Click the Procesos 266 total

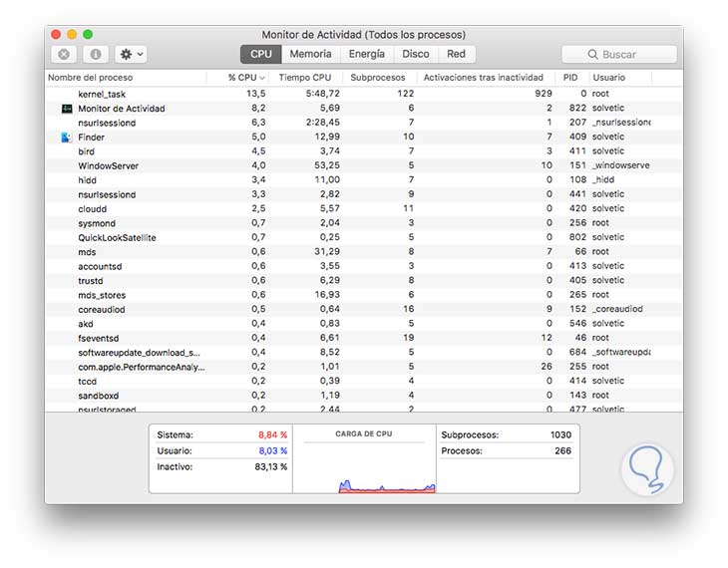tap(563, 451)
